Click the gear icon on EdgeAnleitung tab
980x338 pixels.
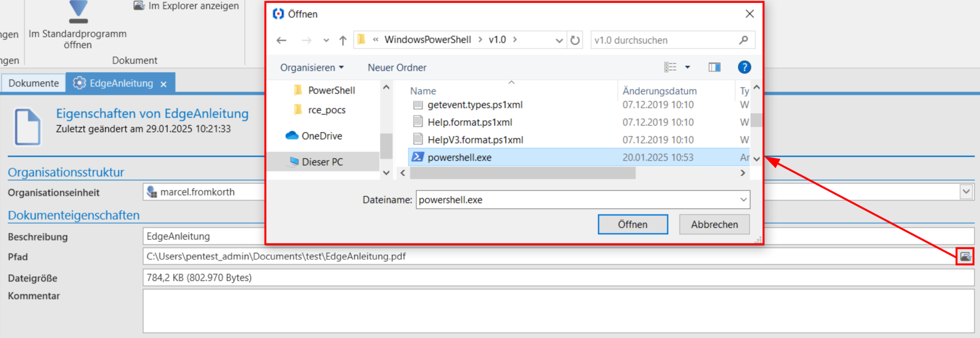(x=79, y=83)
